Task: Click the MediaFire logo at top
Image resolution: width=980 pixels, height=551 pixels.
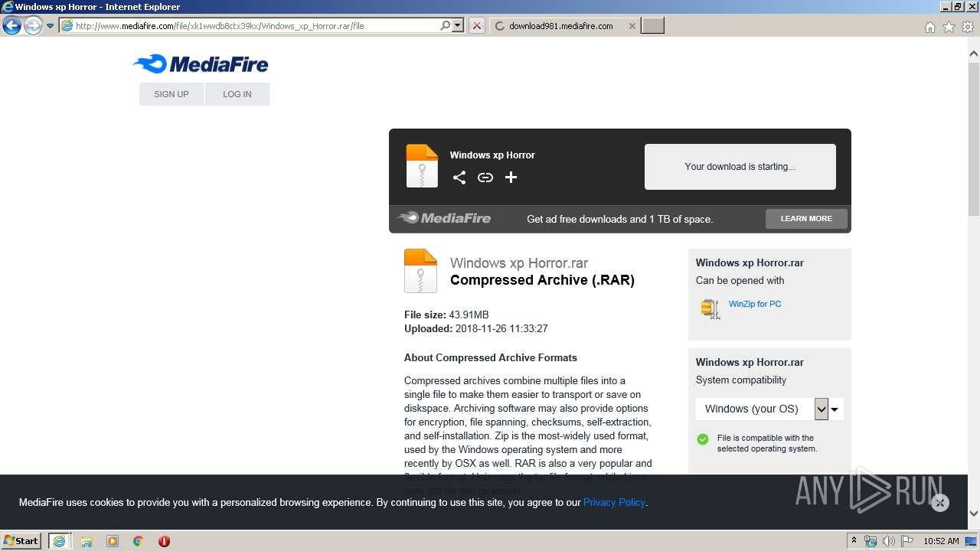Action: click(x=201, y=64)
